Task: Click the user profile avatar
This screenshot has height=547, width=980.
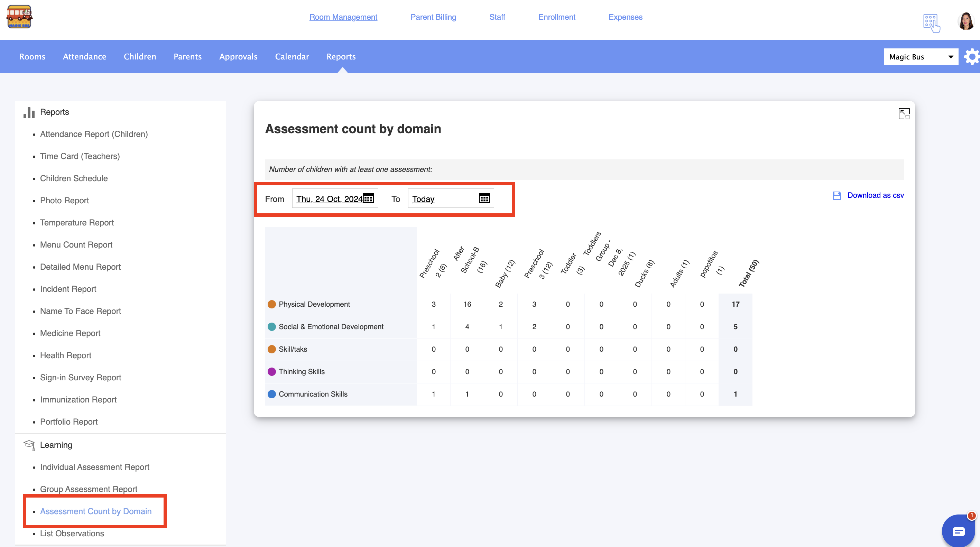Action: [x=966, y=21]
